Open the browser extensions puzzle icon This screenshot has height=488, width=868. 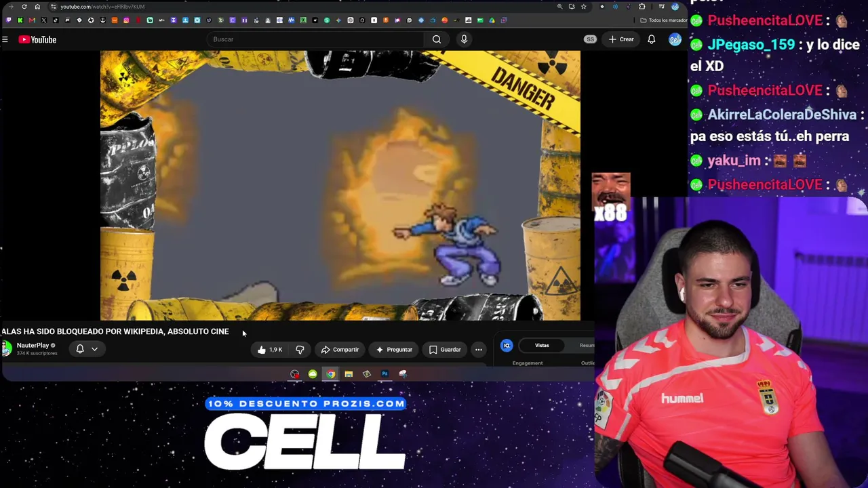642,7
